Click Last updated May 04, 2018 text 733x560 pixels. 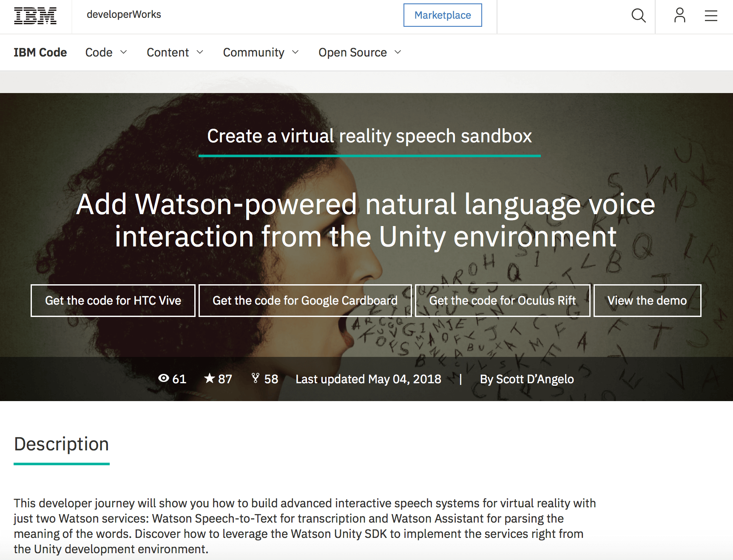[369, 379]
